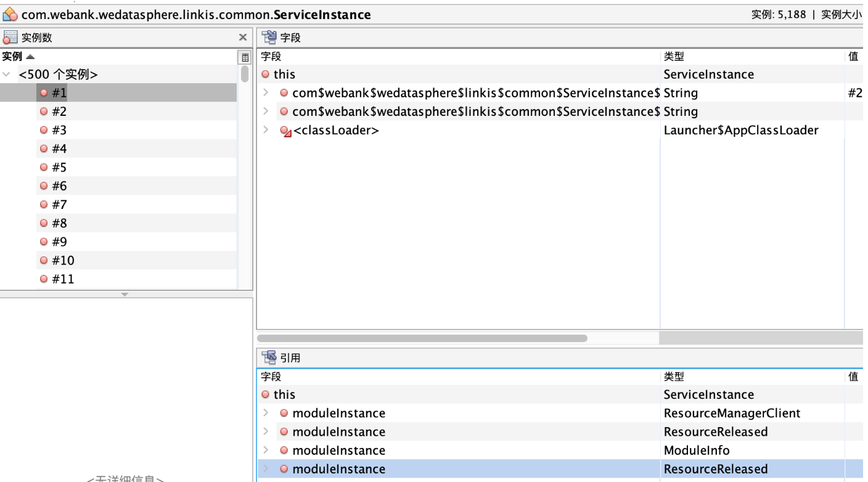The image size is (868, 482).
Task: Click the 实例: 5,188 count text
Action: 778,14
